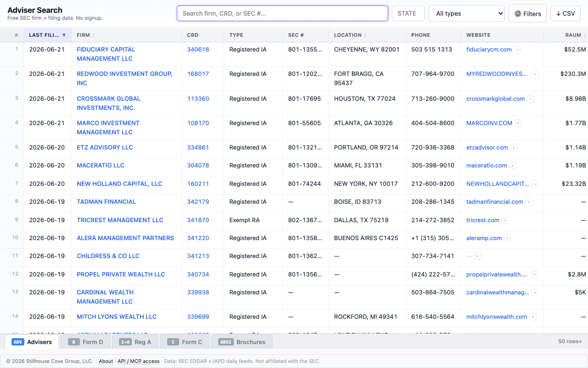Expand website menu for MYREDWOODINVES...
This screenshot has width=588, height=368.
pyautogui.click(x=535, y=74)
